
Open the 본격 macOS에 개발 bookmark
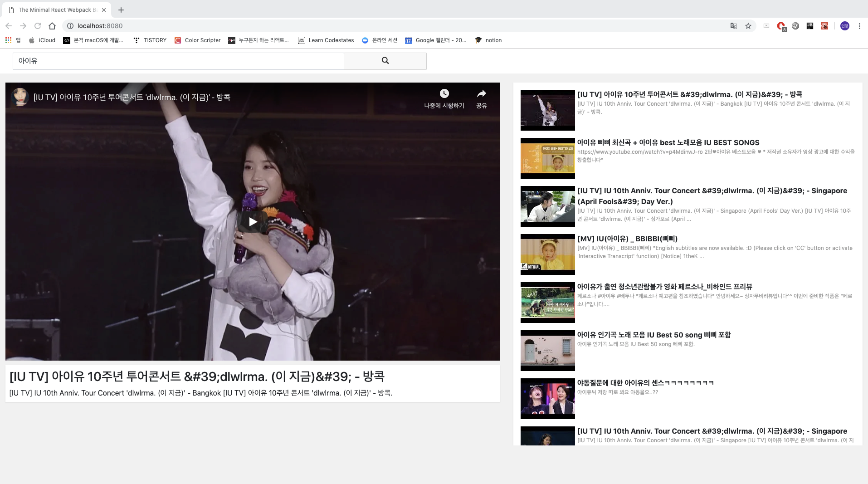pyautogui.click(x=93, y=40)
